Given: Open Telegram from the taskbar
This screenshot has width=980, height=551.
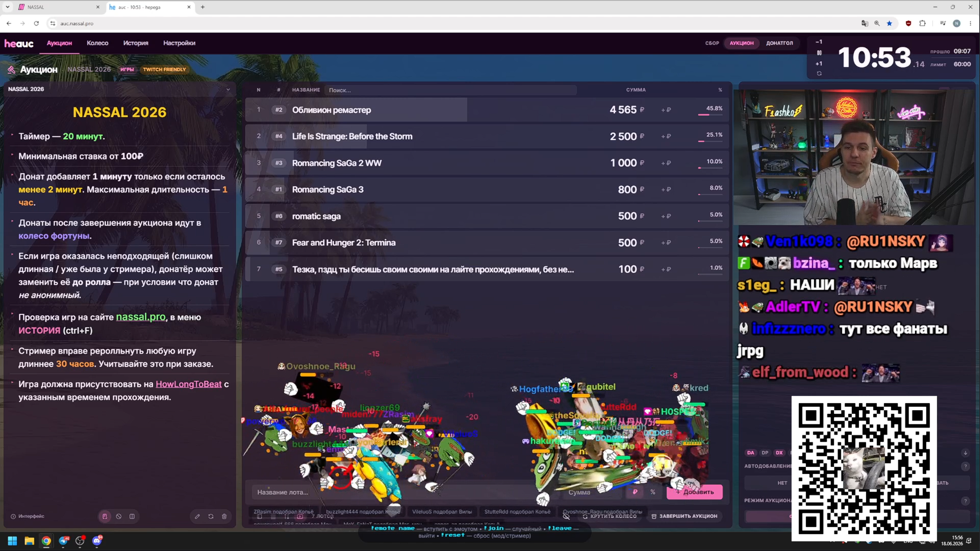Looking at the screenshot, I should (x=63, y=540).
